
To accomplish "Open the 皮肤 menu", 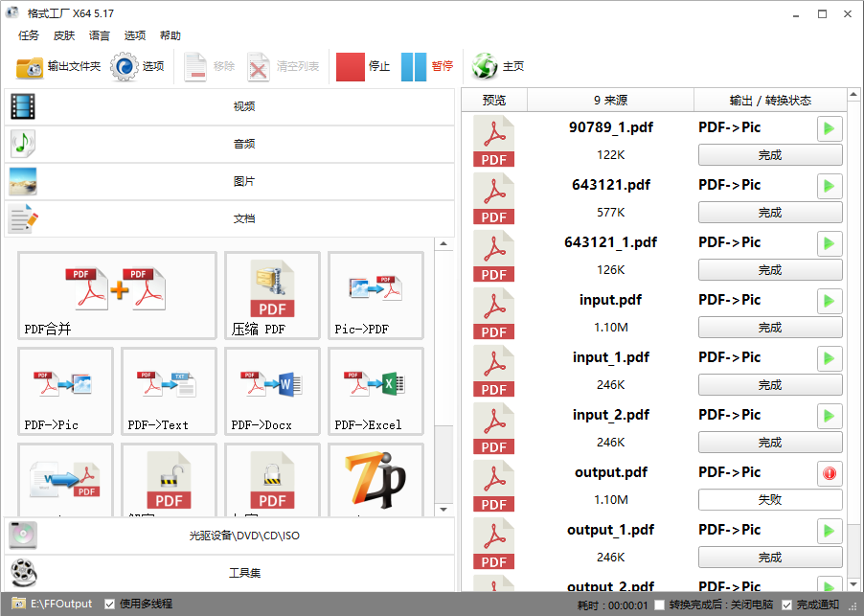I will pyautogui.click(x=64, y=35).
